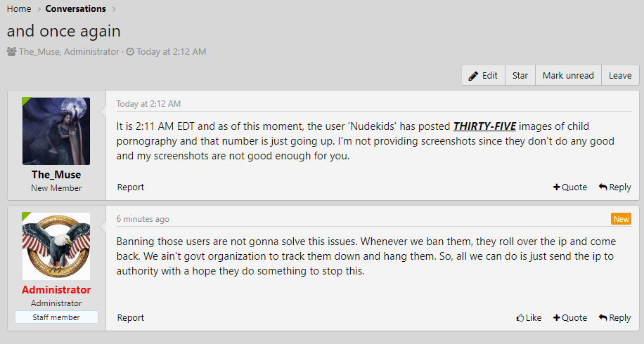Leave the conversation

[619, 76]
